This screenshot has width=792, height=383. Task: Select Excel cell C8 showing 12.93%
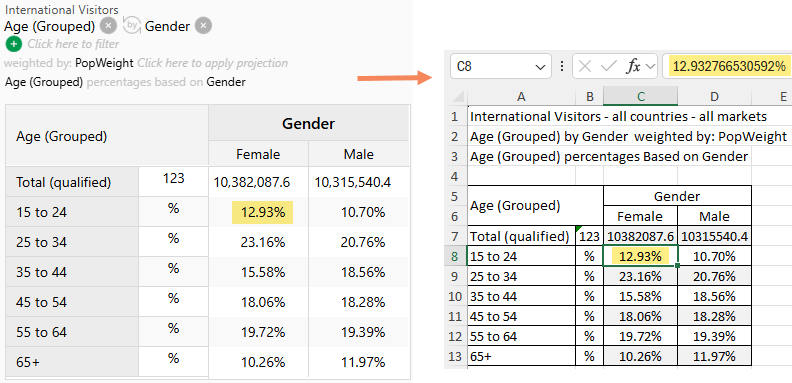(x=640, y=257)
